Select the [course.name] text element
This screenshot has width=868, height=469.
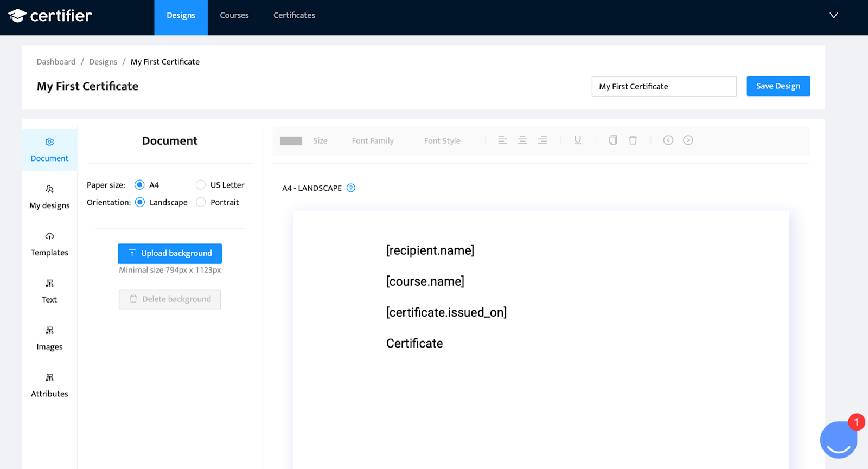click(425, 281)
